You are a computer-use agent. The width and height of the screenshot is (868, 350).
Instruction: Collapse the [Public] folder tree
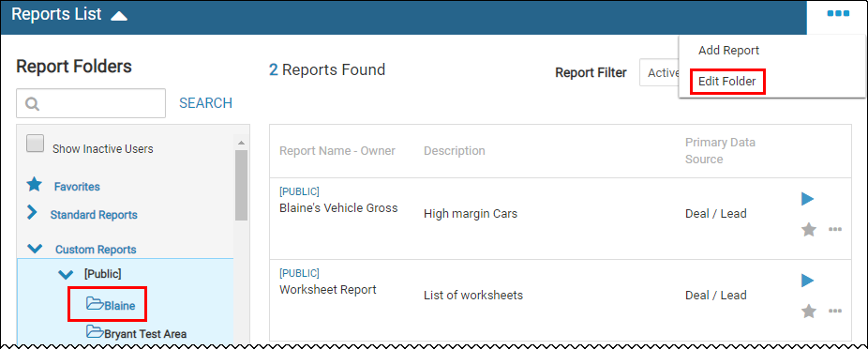pos(66,274)
